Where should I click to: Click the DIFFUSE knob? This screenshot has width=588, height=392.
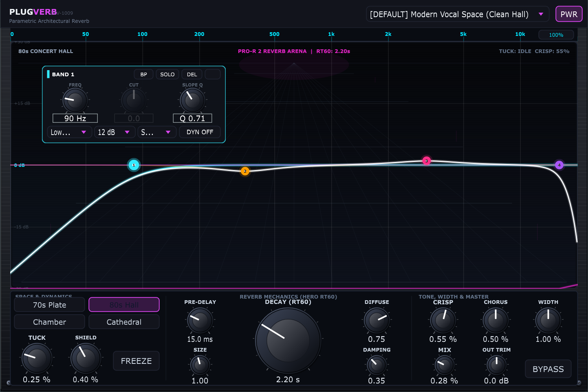click(377, 320)
